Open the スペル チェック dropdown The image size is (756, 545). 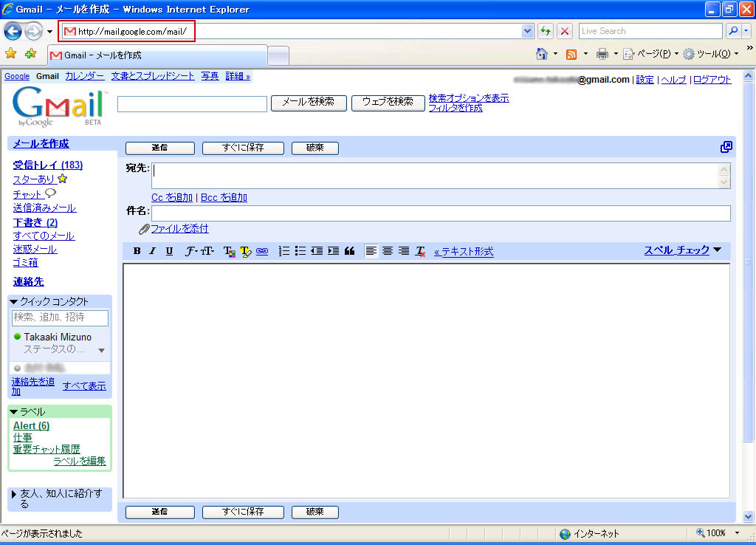pyautogui.click(x=682, y=250)
